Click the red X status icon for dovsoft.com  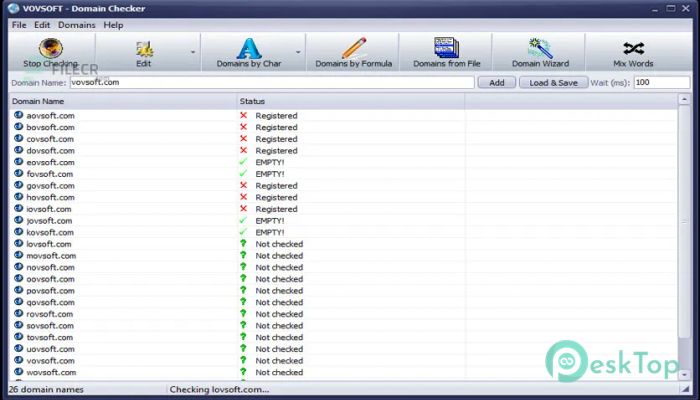click(243, 150)
